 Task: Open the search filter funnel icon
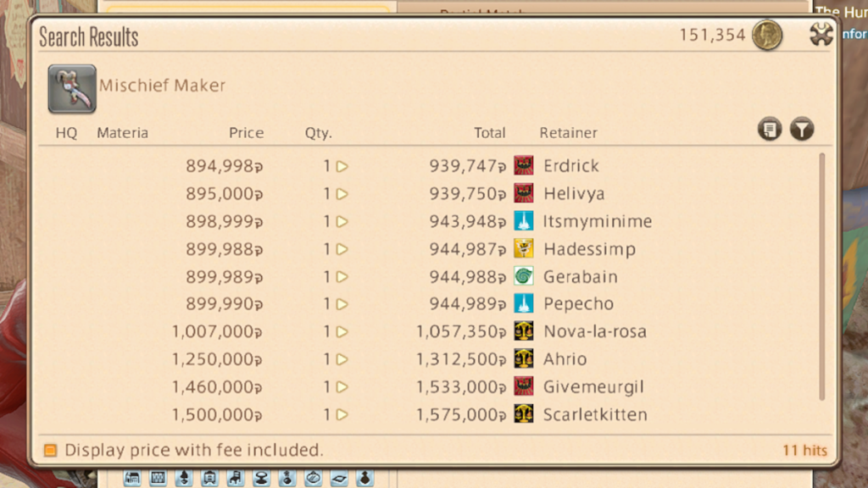pyautogui.click(x=801, y=129)
